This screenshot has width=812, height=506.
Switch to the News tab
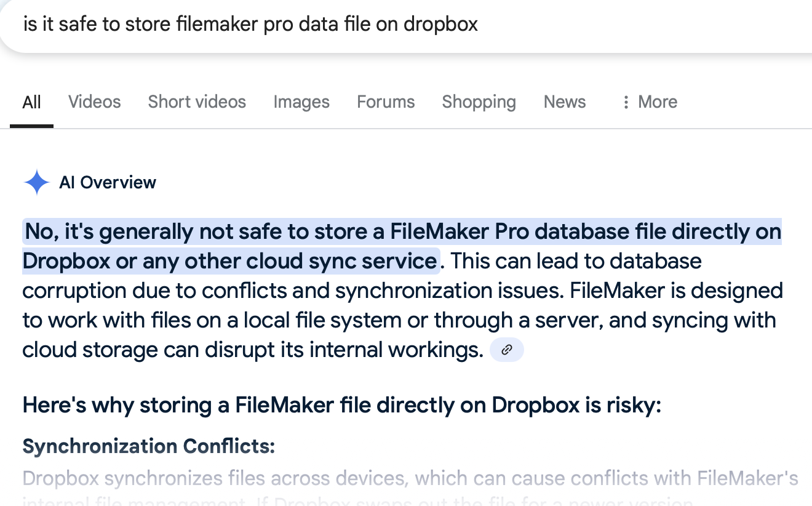point(565,102)
